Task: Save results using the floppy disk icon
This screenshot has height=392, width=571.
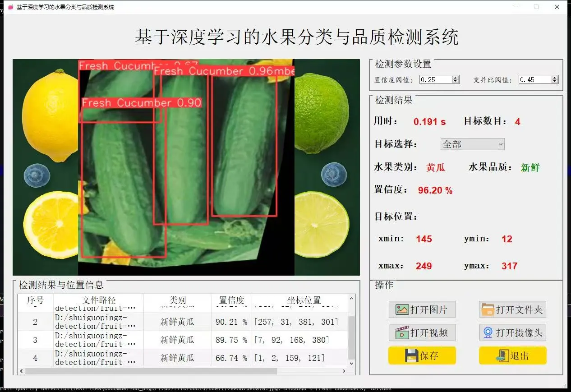Action: point(422,355)
